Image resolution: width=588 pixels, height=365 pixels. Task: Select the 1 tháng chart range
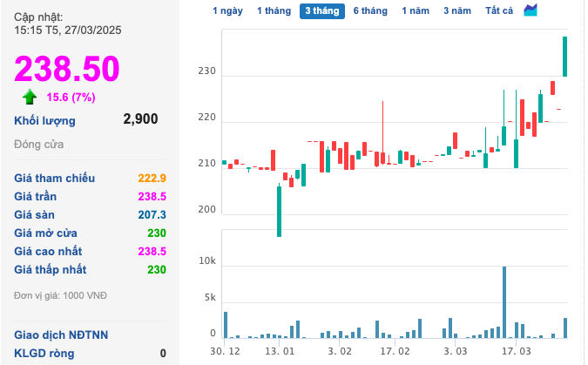point(273,10)
